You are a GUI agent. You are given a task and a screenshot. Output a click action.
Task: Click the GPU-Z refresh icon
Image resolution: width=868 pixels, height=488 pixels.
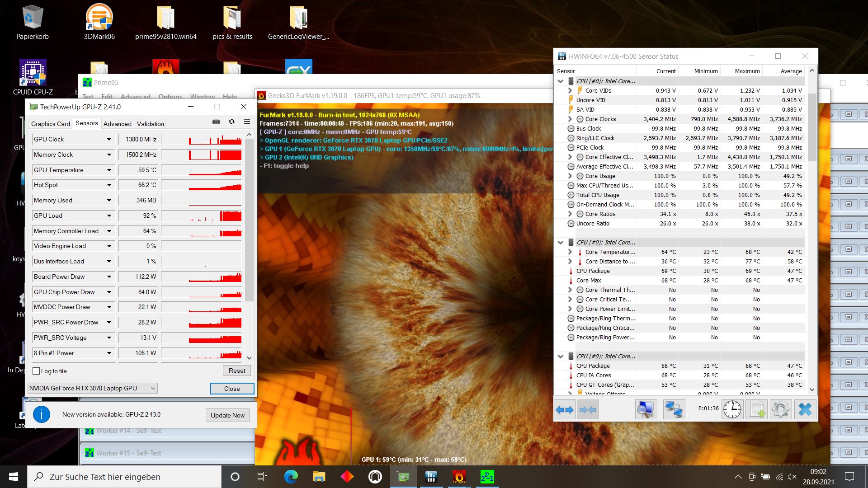[231, 122]
